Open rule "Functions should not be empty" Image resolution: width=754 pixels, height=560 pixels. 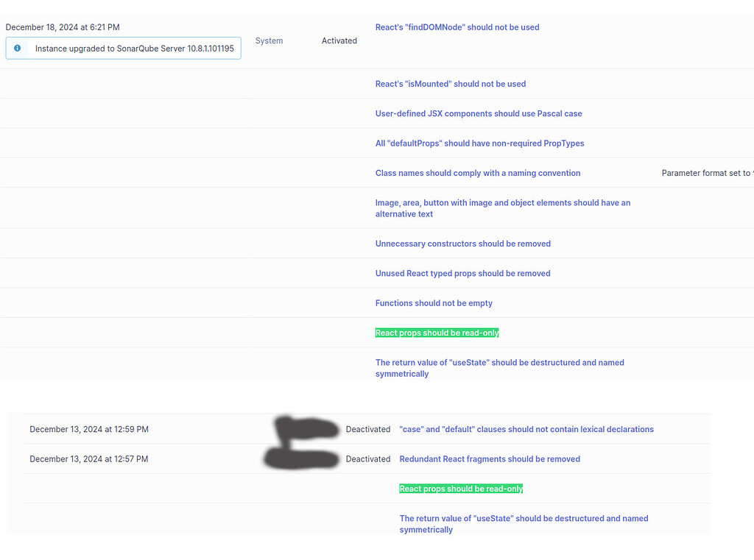coord(434,302)
